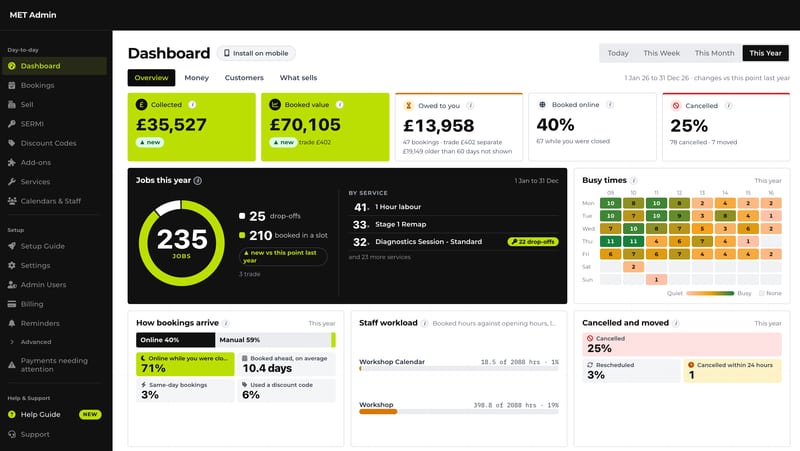Click 'new vs this point last year' pill

pyautogui.click(x=283, y=256)
